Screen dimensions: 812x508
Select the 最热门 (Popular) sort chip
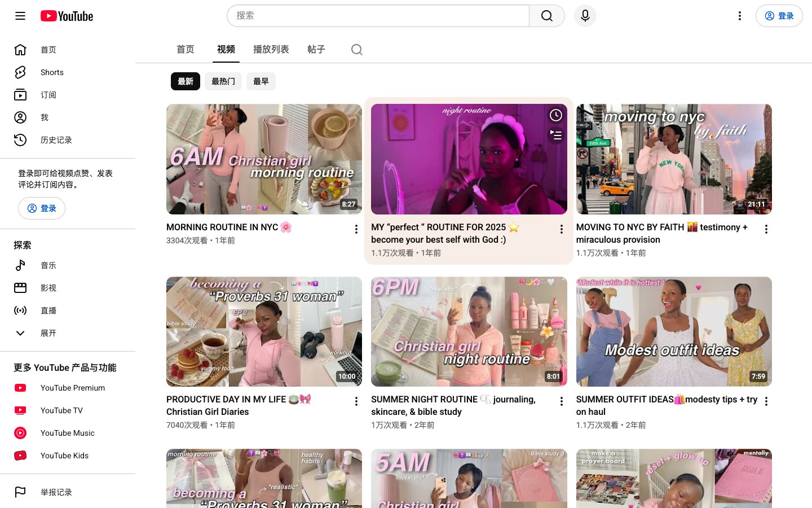coord(223,81)
